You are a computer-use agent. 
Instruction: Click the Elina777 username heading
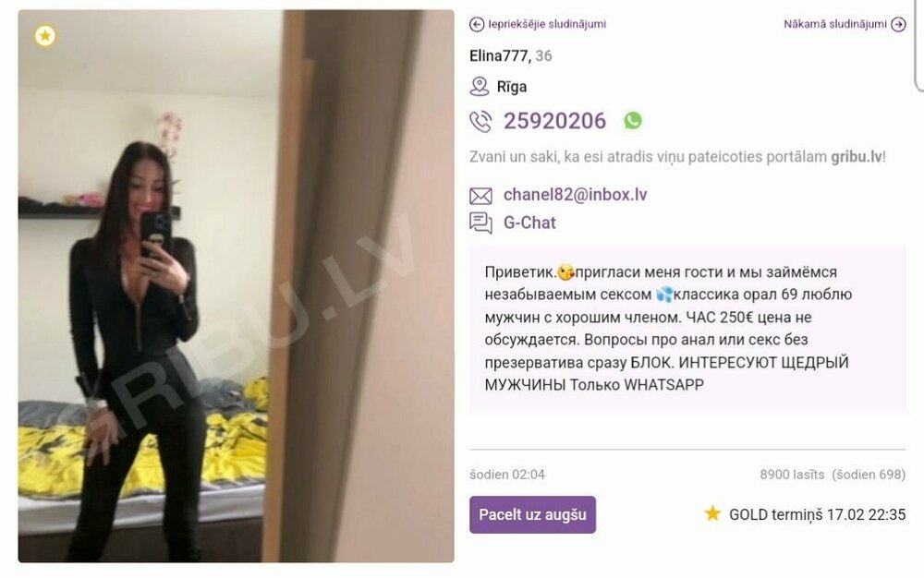[499, 56]
